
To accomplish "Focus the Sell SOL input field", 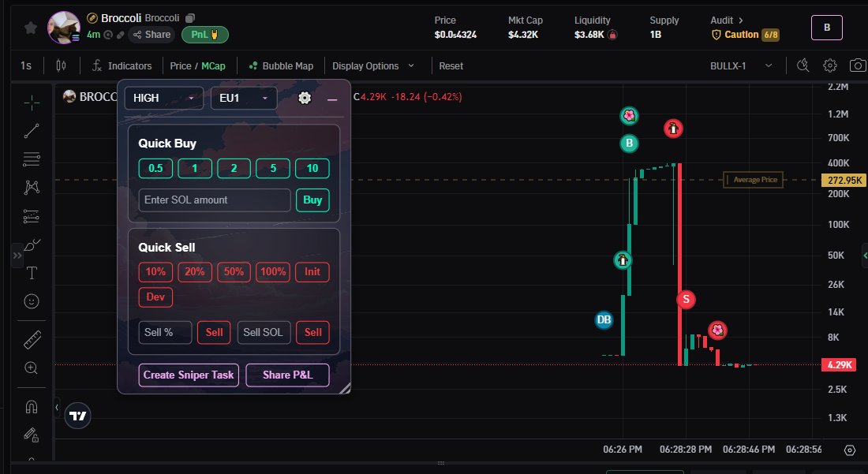I will [x=264, y=332].
